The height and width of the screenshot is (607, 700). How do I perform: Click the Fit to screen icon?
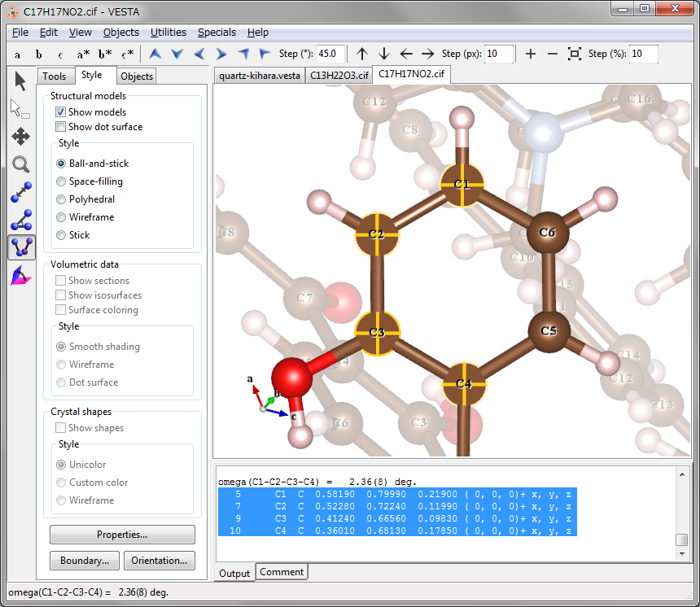[x=575, y=54]
